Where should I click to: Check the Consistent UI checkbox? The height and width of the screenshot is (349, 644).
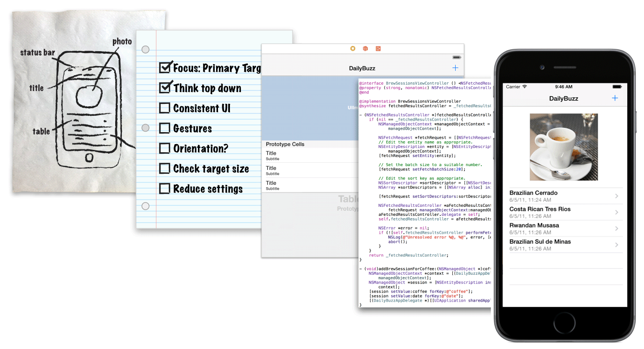(164, 108)
